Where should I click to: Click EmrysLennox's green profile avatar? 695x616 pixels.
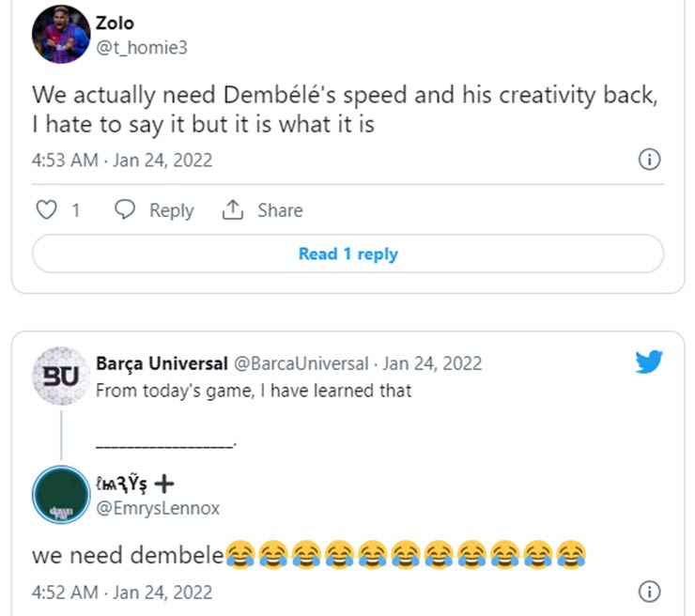tap(60, 494)
